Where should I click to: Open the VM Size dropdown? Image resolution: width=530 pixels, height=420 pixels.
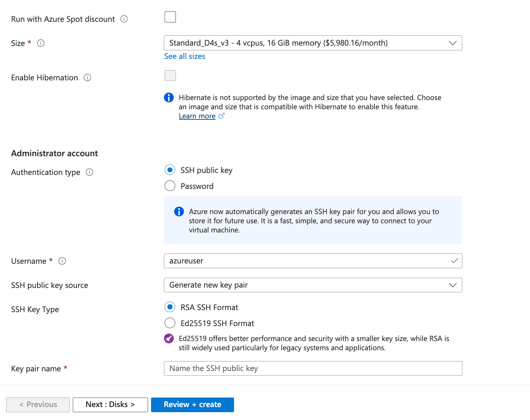(313, 43)
